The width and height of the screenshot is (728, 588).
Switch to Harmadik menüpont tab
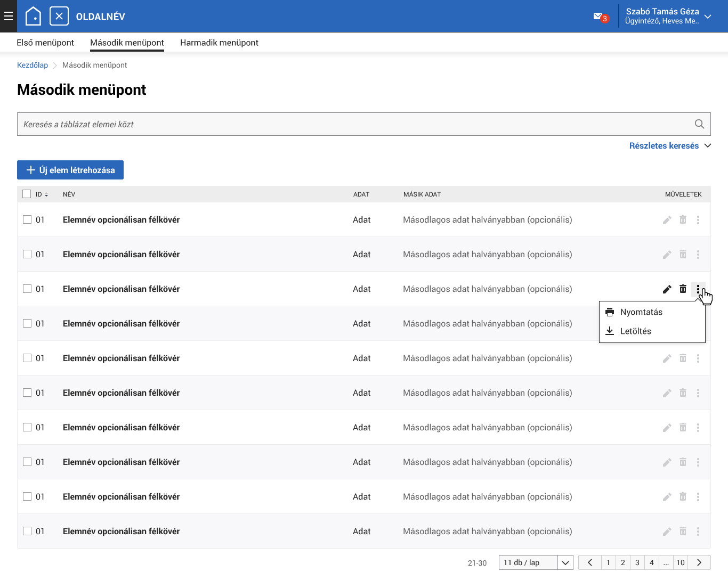[x=219, y=43]
